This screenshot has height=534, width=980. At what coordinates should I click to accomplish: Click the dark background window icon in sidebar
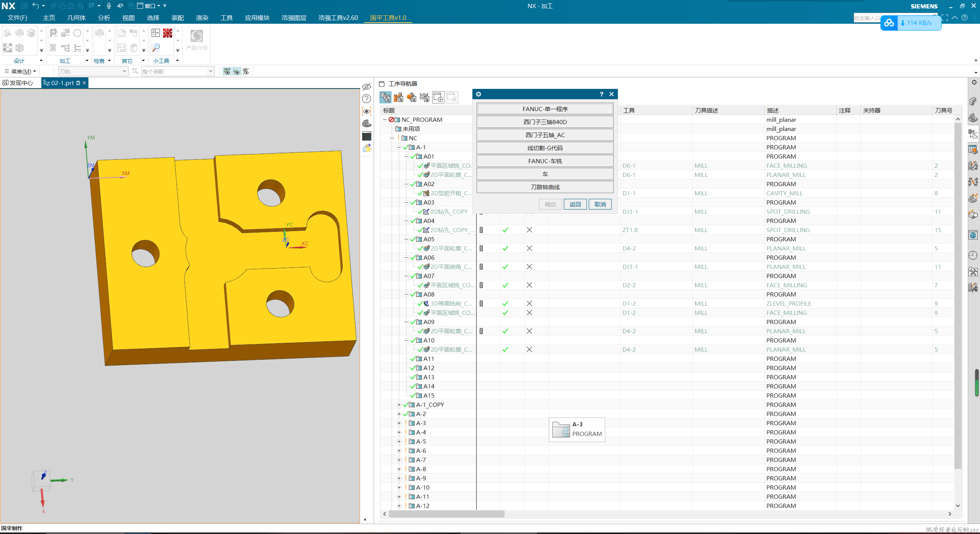pyautogui.click(x=366, y=136)
